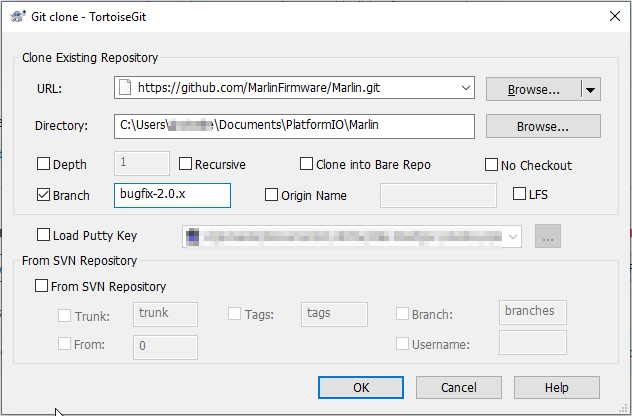Viewport: 632px width, 416px height.
Task: Click the Directory Browse... button
Action: (x=542, y=127)
